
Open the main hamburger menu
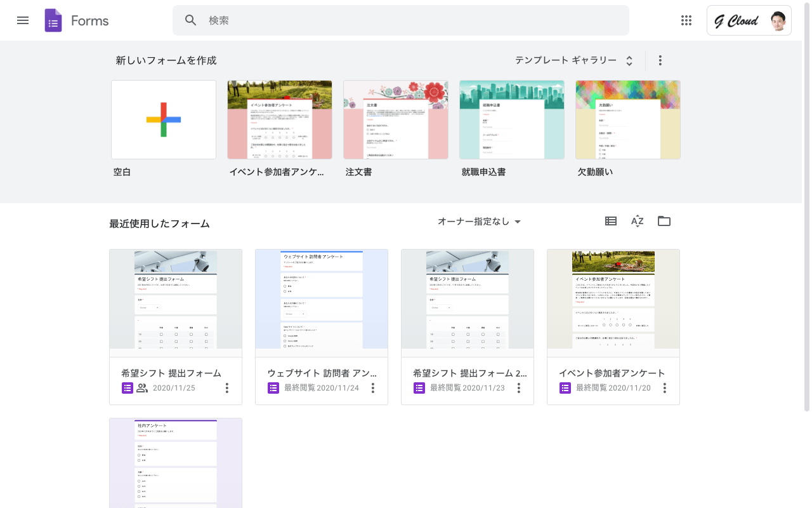23,20
